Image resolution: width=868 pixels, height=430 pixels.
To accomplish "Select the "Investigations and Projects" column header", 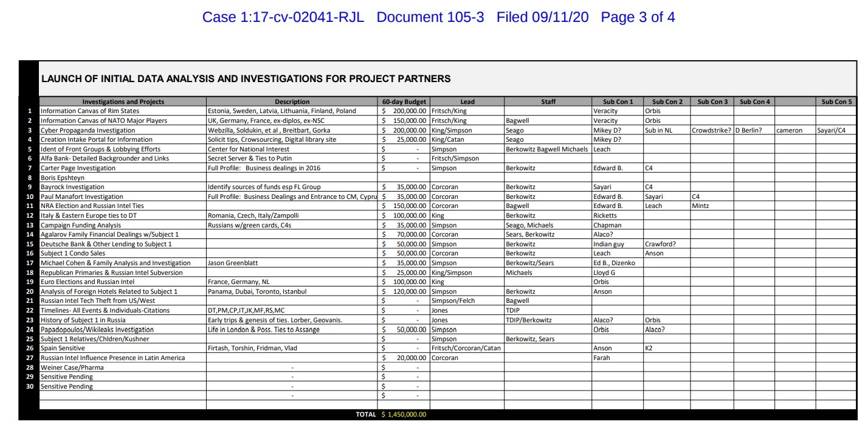I will (x=123, y=102).
